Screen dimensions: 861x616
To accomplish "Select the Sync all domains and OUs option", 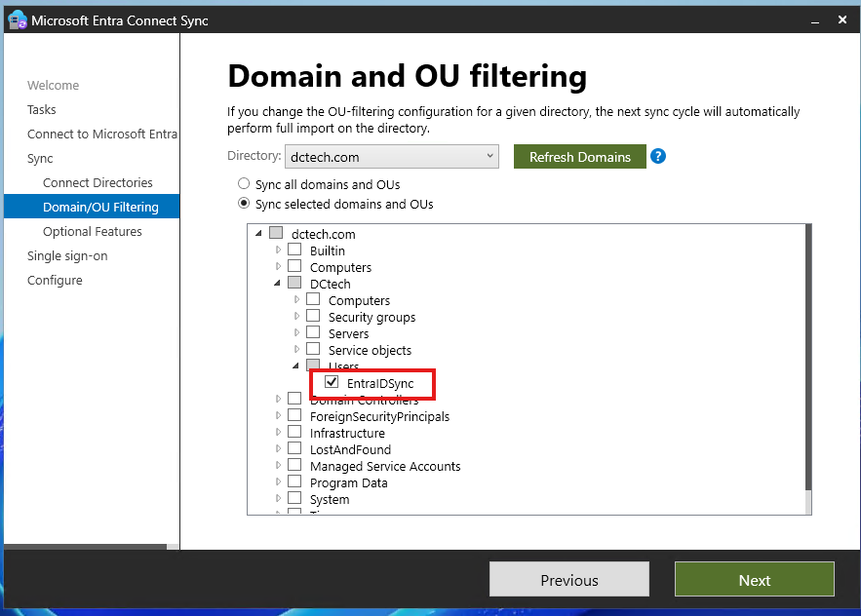I will [x=244, y=183].
